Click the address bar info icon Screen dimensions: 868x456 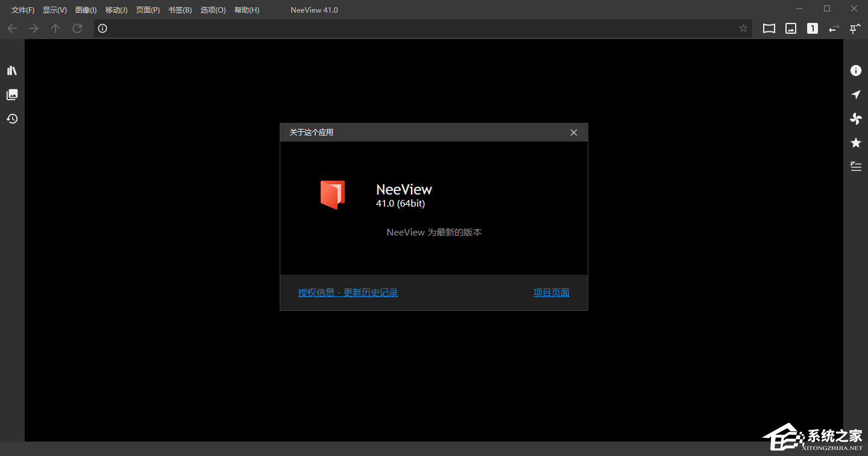(x=102, y=28)
